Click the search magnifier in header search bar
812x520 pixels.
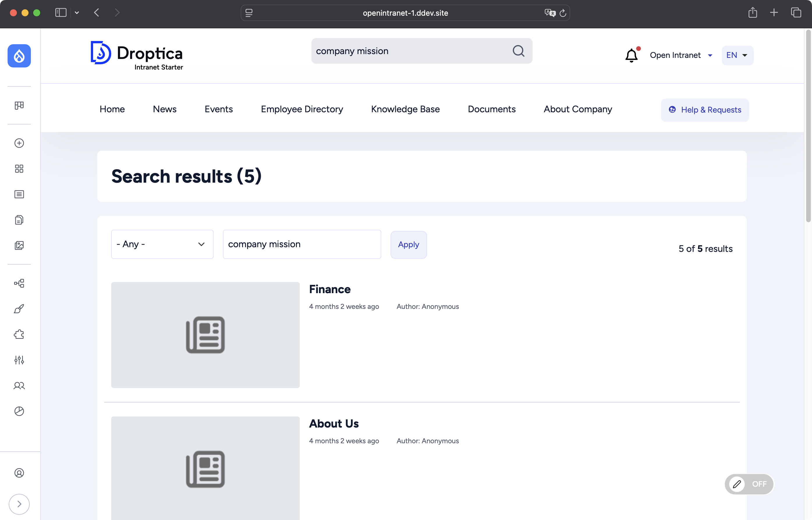coord(519,51)
